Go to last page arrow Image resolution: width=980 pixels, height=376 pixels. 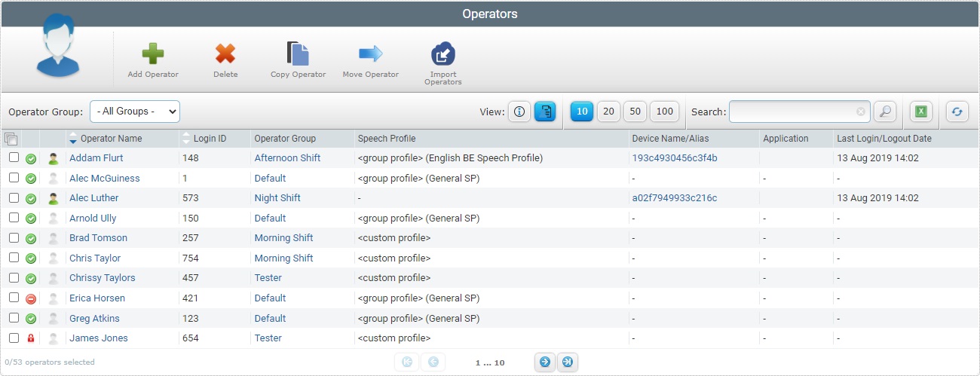tap(568, 362)
